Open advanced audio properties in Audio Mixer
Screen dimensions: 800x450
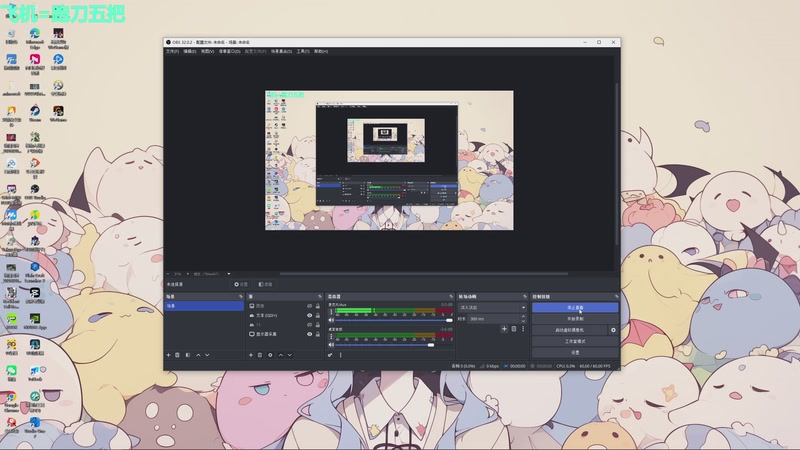(x=330, y=355)
